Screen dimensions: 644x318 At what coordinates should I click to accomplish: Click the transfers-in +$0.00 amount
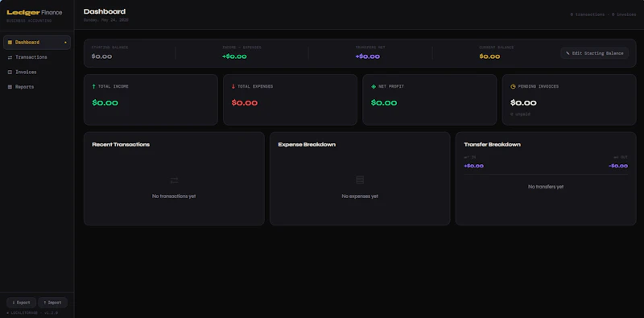[x=473, y=166]
